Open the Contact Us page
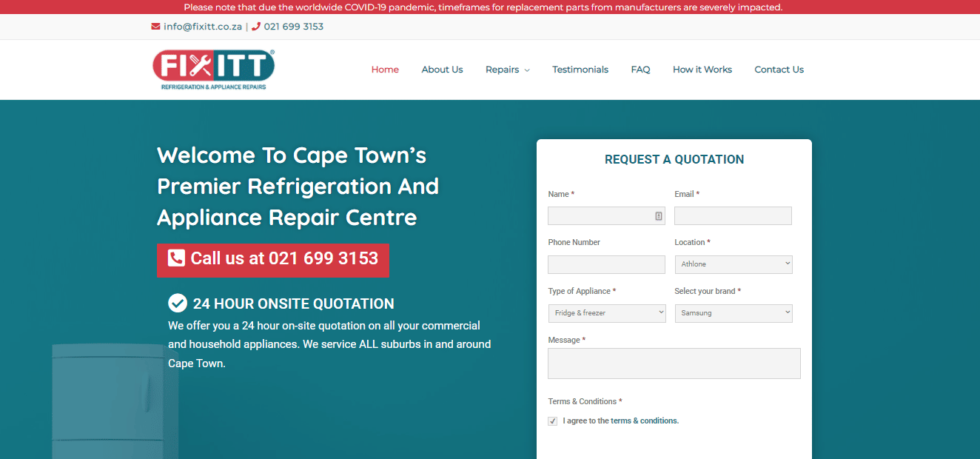 tap(779, 70)
